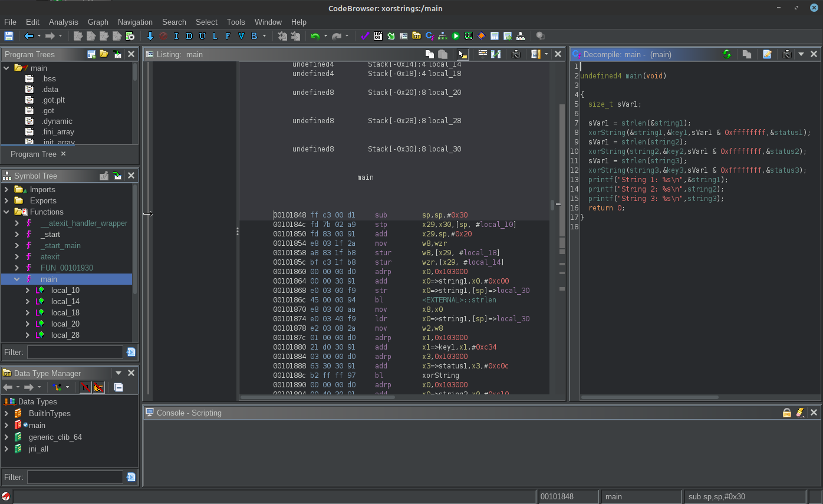The height and width of the screenshot is (504, 823).
Task: Refresh the decompiler output with the green arrows
Action: pos(727,54)
